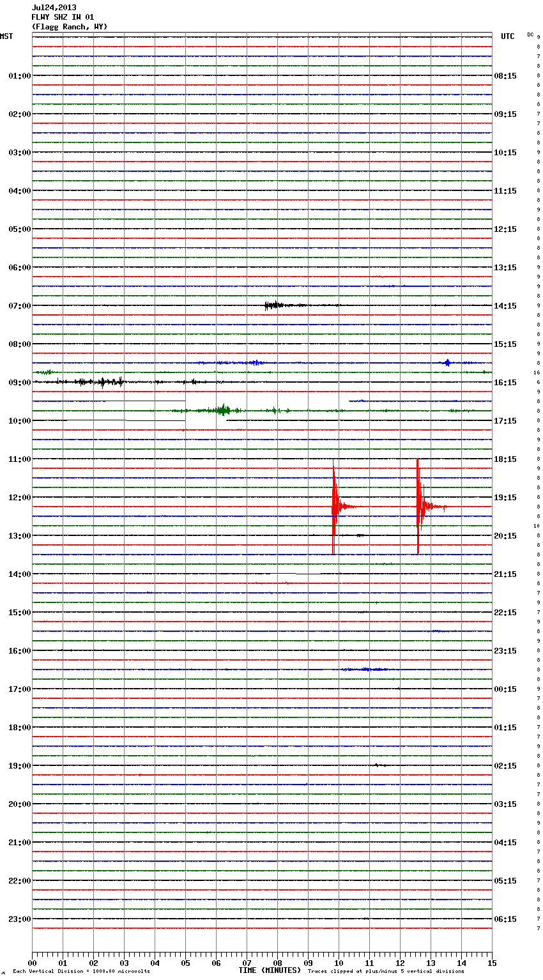
Task: Click the 00 minute tick on bottom axis
Action: pos(32,963)
